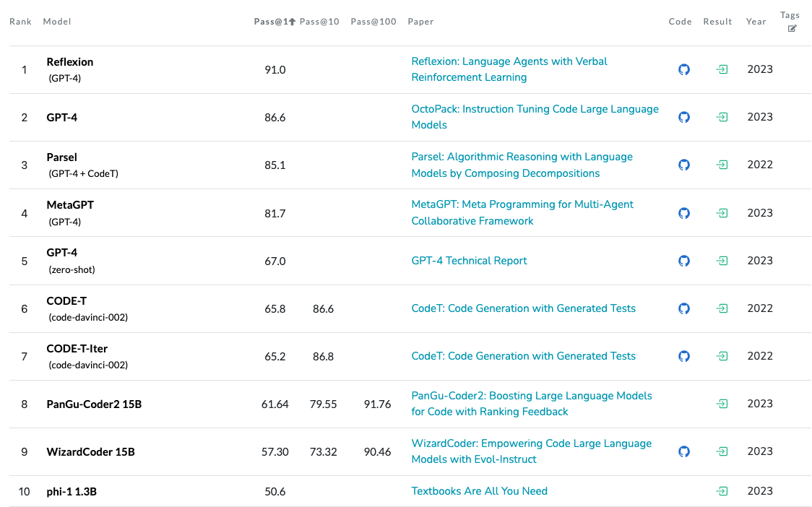Click the 73.32 Pass@10 score
Image resolution: width=812 pixels, height=507 pixels.
pyautogui.click(x=323, y=451)
